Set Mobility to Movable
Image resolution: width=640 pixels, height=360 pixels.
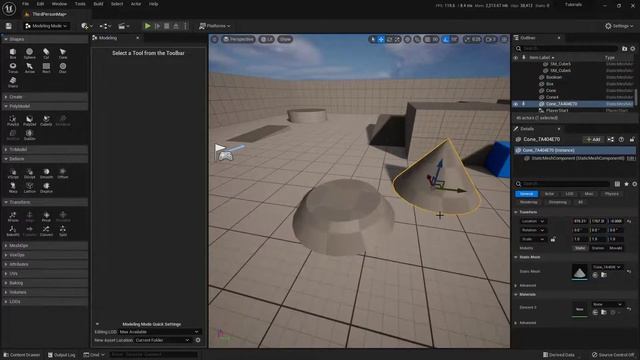[x=616, y=248]
